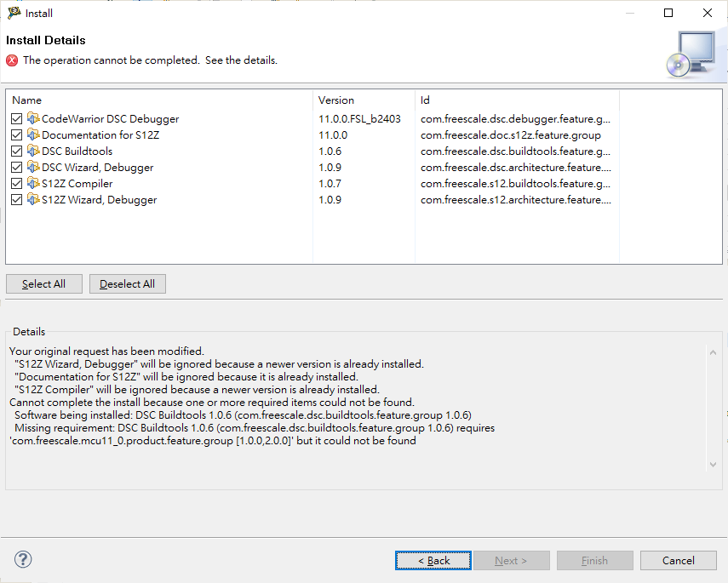This screenshot has height=583, width=728.
Task: Toggle the S12Z Wizard, Debugger checkbox
Action: (x=17, y=200)
